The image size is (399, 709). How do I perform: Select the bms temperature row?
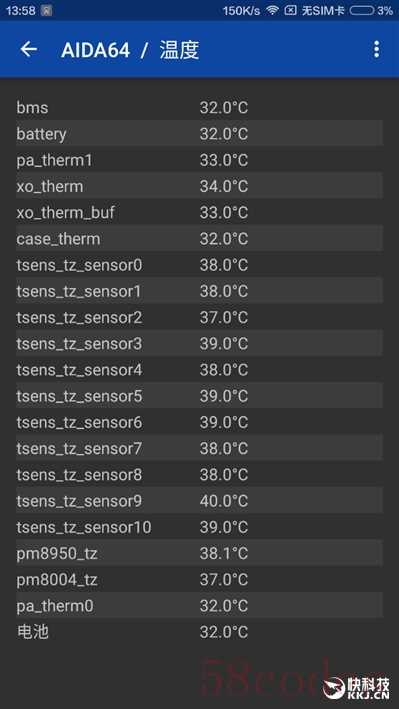click(x=200, y=108)
